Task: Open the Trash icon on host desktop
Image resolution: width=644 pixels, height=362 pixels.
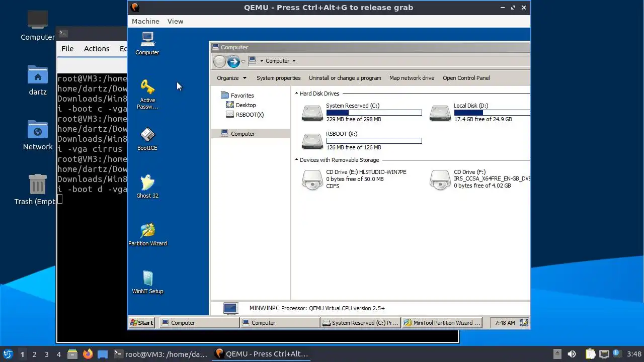Action: pyautogui.click(x=38, y=190)
